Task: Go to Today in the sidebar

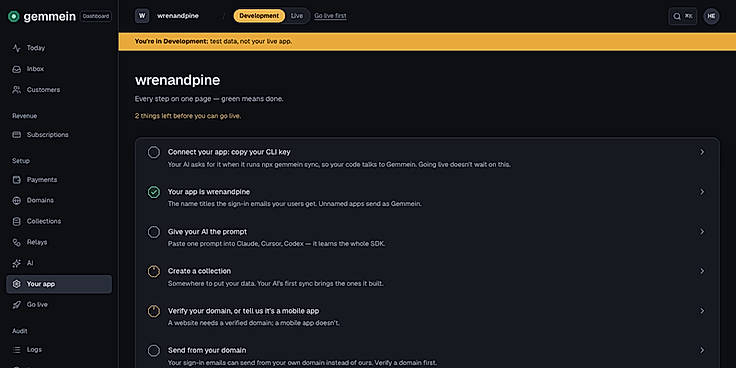Action: 59,48
